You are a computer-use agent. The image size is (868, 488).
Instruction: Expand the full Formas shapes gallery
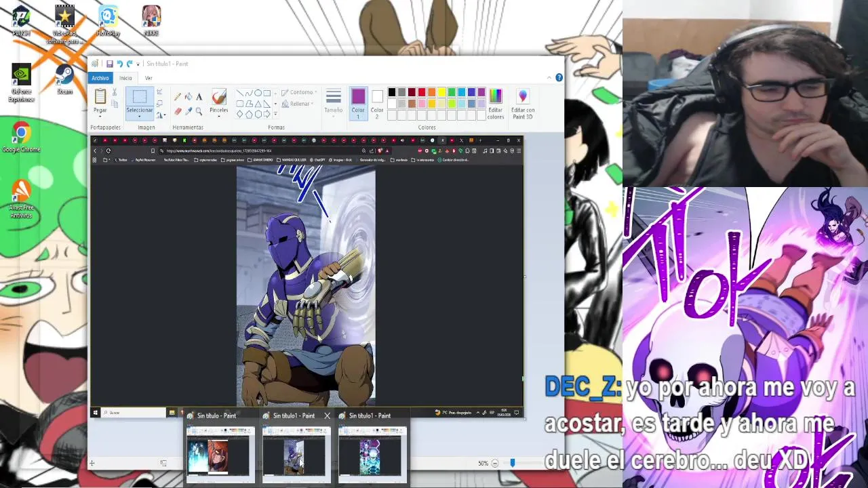(275, 115)
